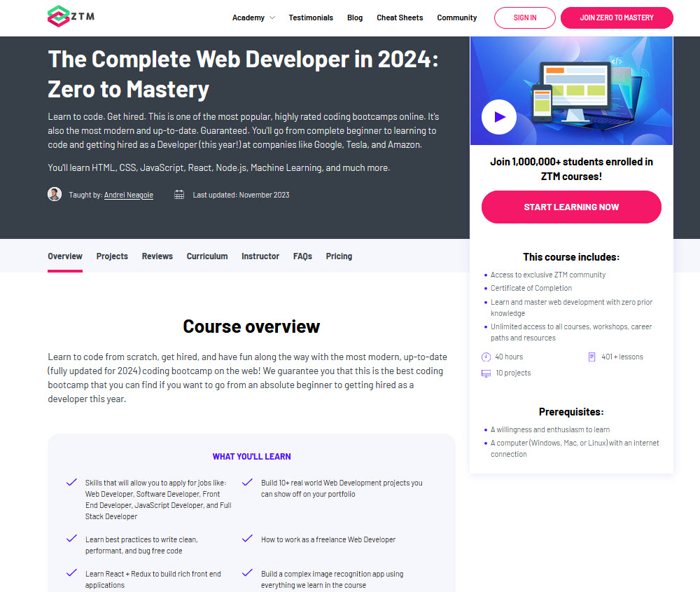Click the course title heading text
The width and height of the screenshot is (700, 592).
pyautogui.click(x=244, y=74)
